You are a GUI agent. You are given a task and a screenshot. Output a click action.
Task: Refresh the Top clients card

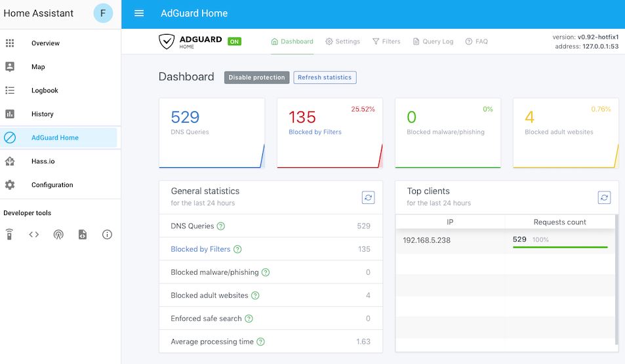[x=604, y=197]
